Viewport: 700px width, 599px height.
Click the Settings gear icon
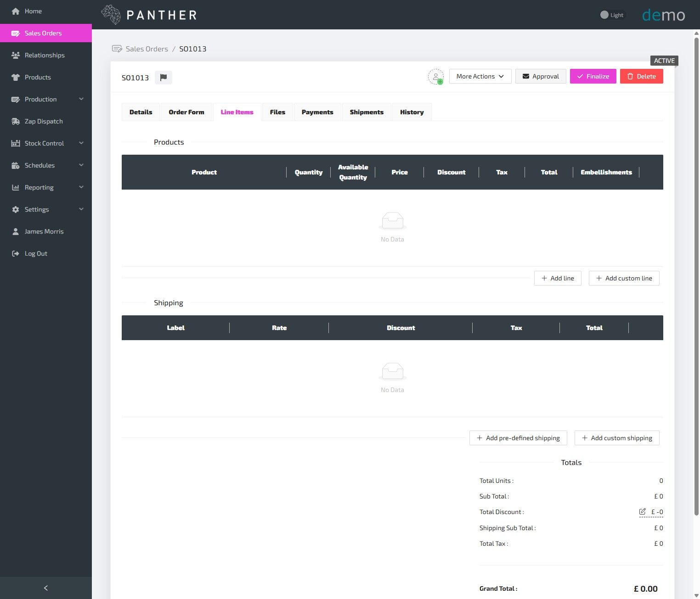[x=16, y=209]
